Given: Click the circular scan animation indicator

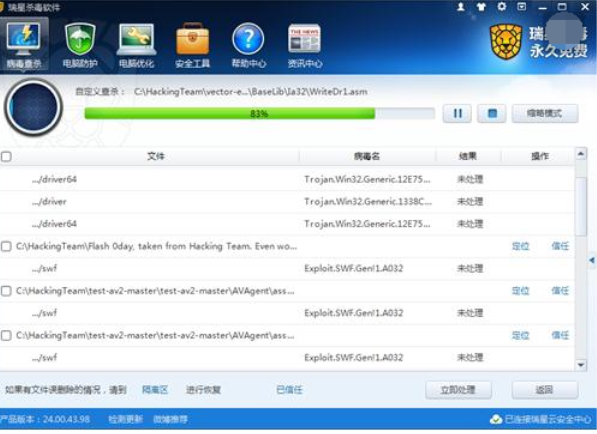Looking at the screenshot, I should (x=33, y=107).
